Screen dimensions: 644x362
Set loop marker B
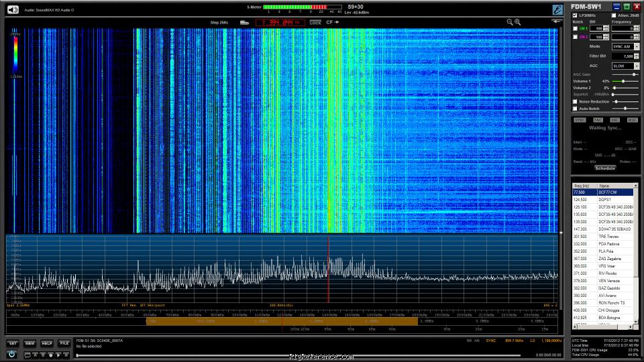pos(43,355)
